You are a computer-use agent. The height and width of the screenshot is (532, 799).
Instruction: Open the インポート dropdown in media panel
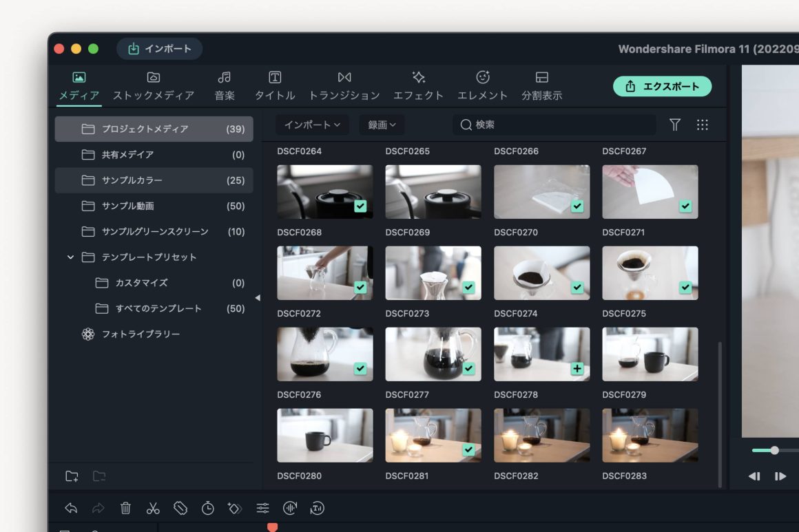click(312, 125)
